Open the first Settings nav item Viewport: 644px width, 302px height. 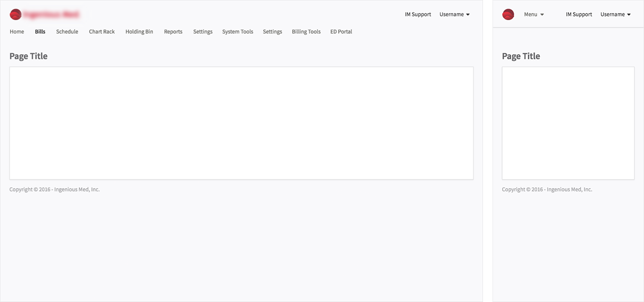203,31
